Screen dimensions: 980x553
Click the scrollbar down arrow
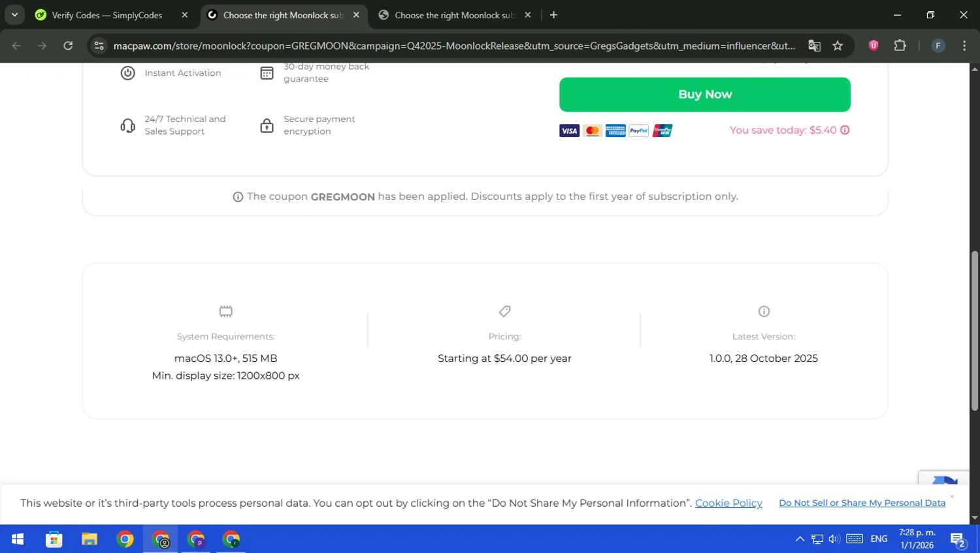pyautogui.click(x=975, y=518)
